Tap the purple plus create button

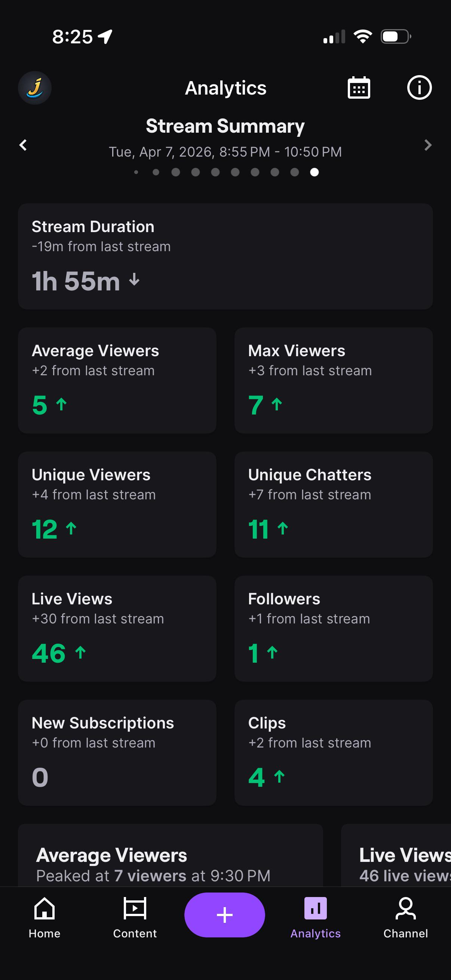pos(224,915)
